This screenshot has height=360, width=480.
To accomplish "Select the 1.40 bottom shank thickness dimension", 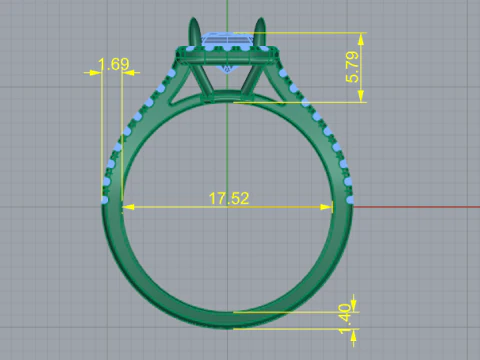I will pyautogui.click(x=345, y=318).
